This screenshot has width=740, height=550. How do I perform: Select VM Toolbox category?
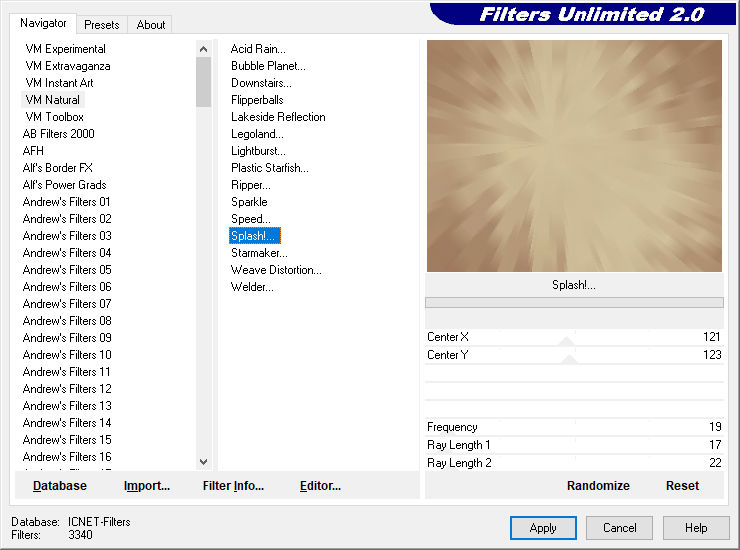(55, 117)
